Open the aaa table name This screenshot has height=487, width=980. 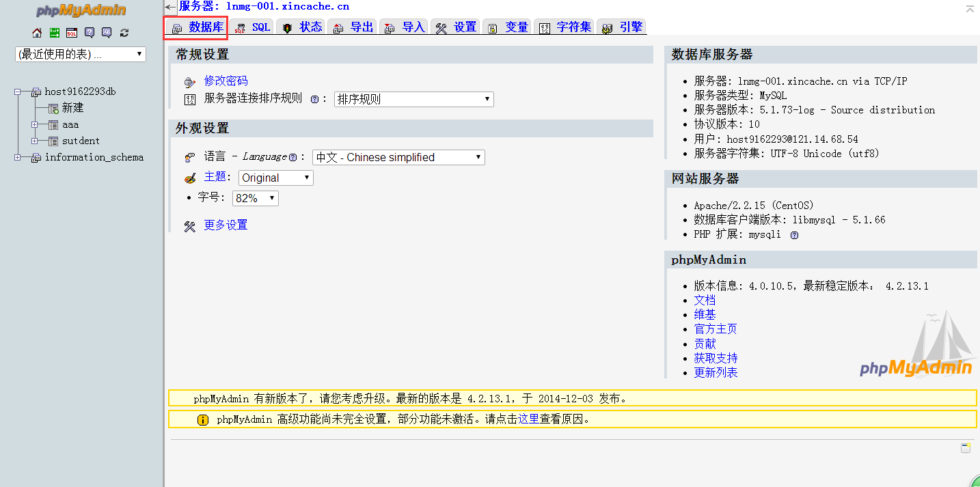tap(70, 124)
